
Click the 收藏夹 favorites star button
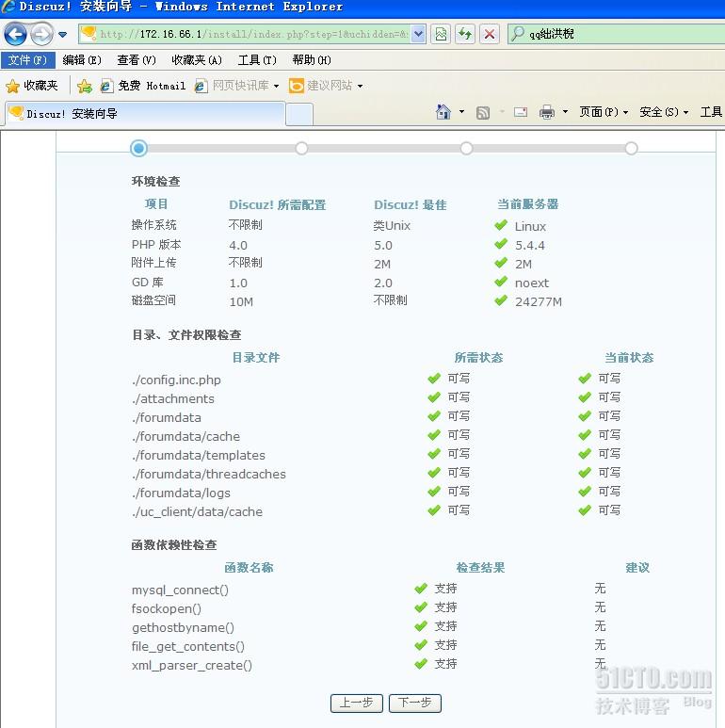coord(32,86)
